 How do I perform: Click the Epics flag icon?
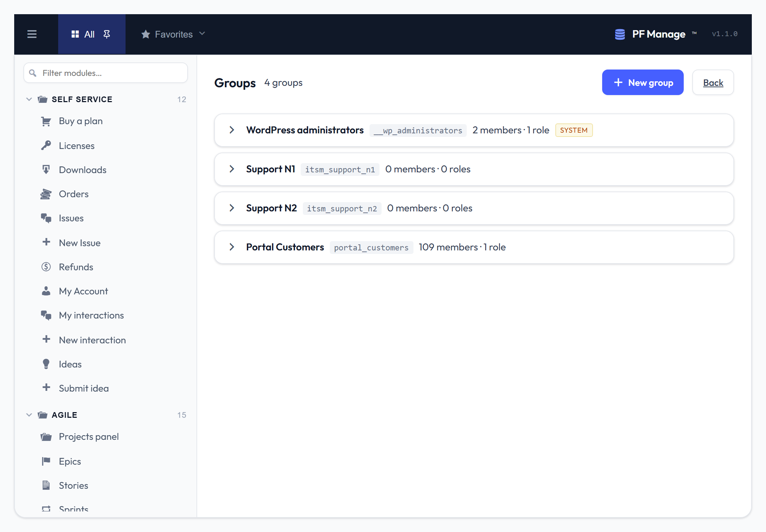pyautogui.click(x=46, y=461)
